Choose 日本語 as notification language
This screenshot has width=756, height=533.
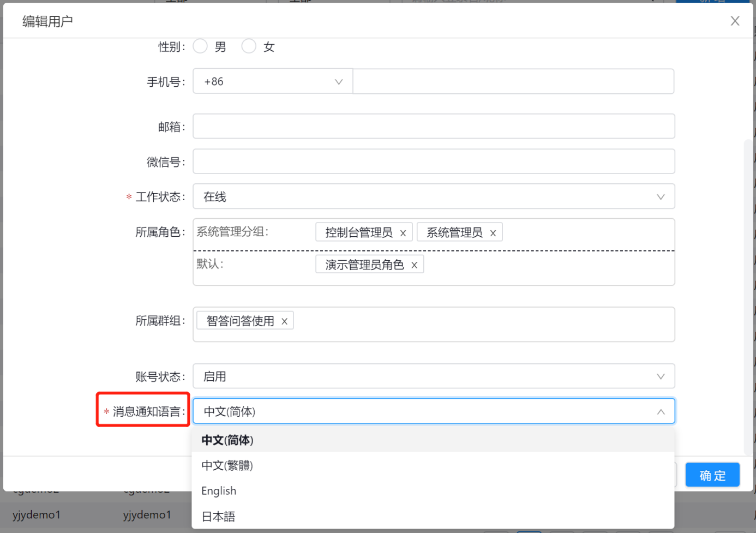[x=218, y=516]
